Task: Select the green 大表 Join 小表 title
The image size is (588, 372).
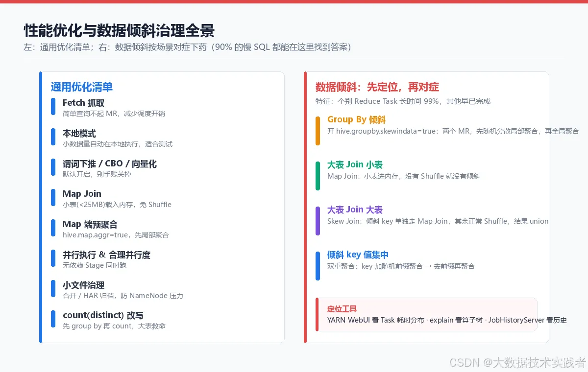Action: [x=355, y=164]
